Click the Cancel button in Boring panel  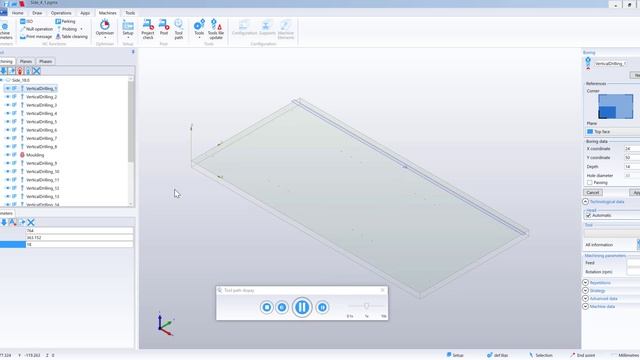point(593,192)
